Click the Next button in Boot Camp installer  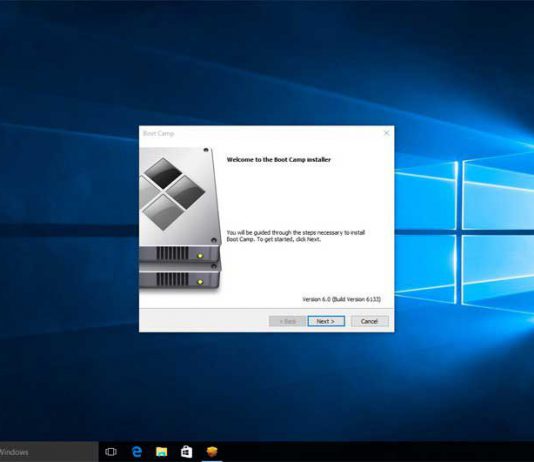click(x=326, y=321)
